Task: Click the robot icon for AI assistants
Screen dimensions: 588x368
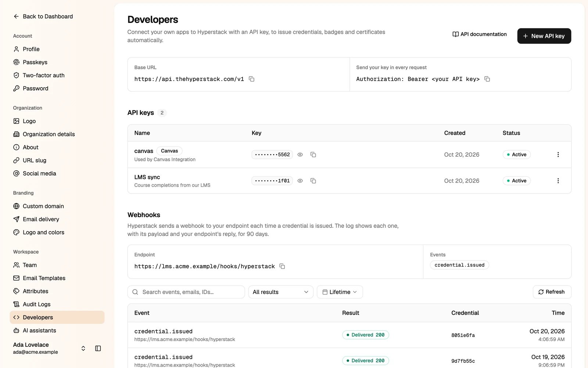Action: (x=16, y=330)
